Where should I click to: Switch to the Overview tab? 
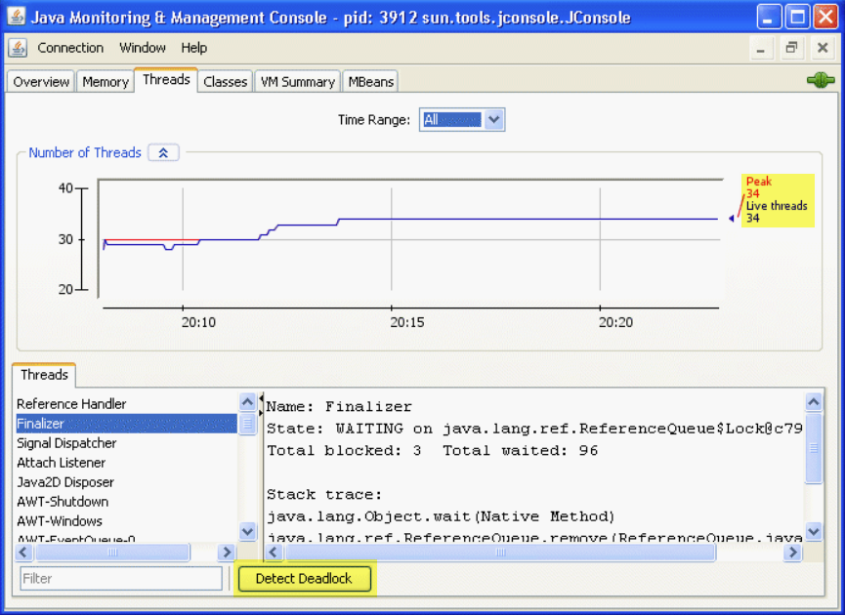click(41, 82)
